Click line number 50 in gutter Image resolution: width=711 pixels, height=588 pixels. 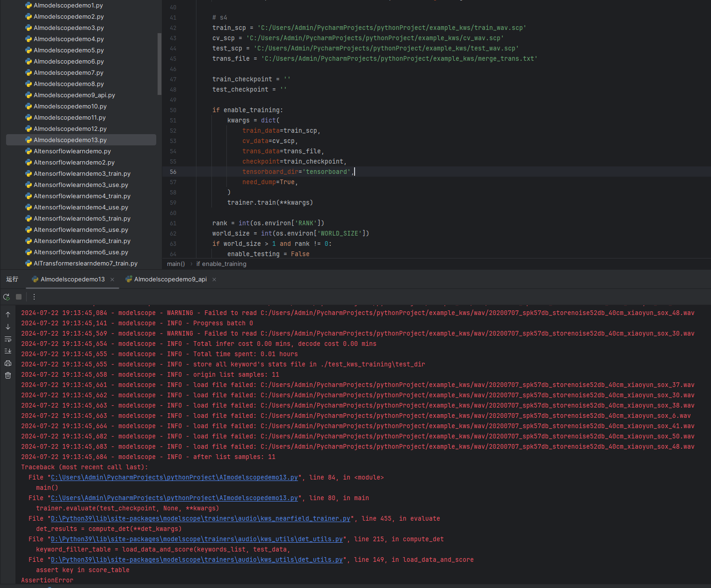click(x=173, y=110)
